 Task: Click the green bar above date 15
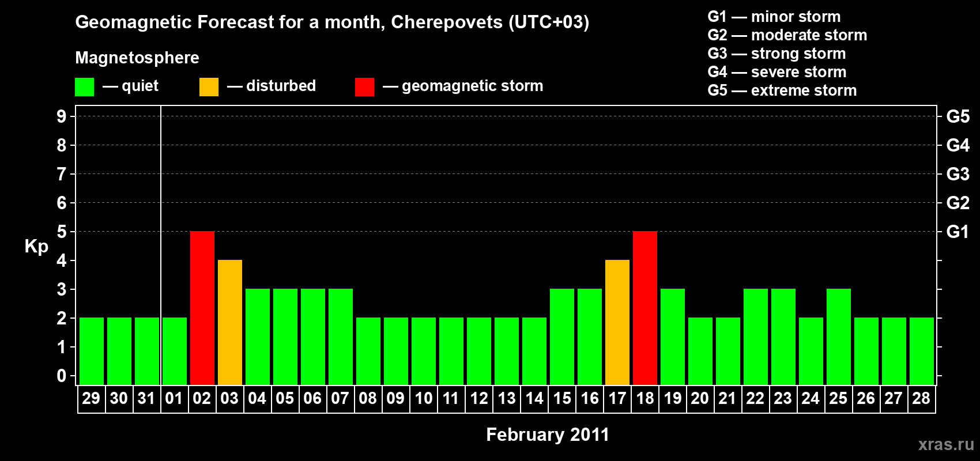coord(562,337)
